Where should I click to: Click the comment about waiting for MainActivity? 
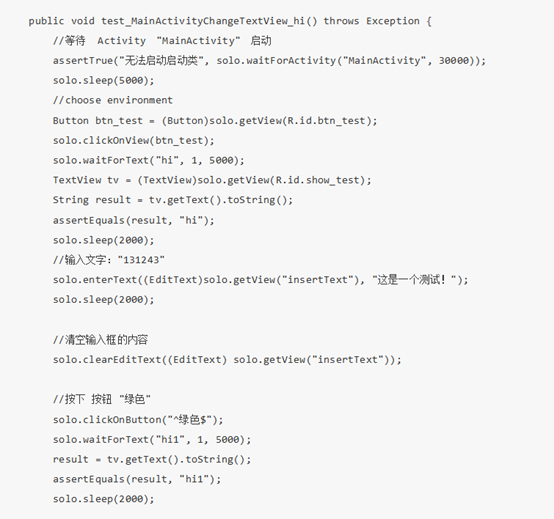click(162, 41)
